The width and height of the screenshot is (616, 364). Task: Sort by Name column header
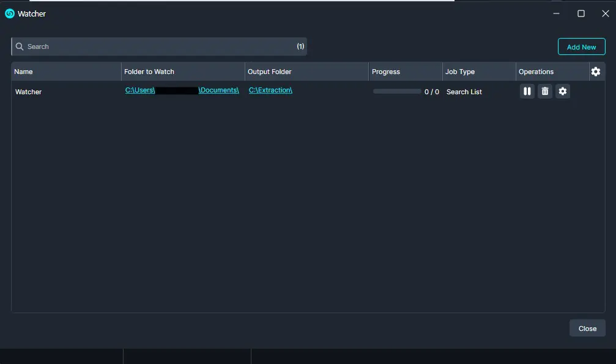[x=66, y=72]
